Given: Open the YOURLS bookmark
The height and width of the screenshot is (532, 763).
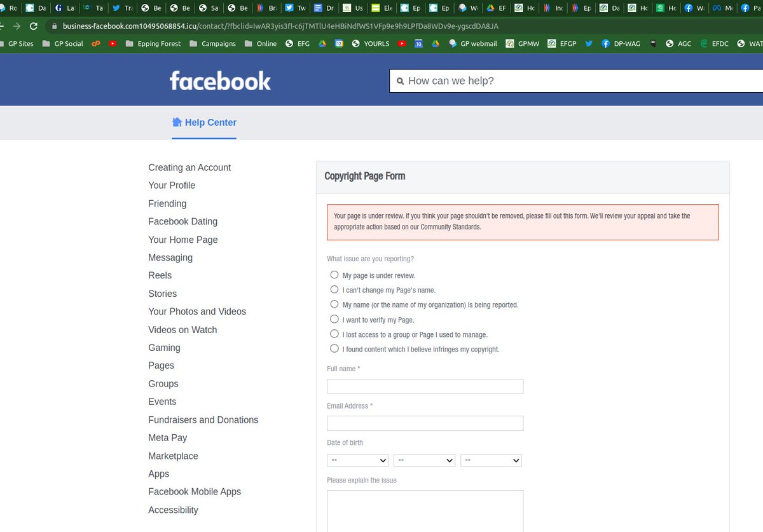Looking at the screenshot, I should (x=370, y=43).
